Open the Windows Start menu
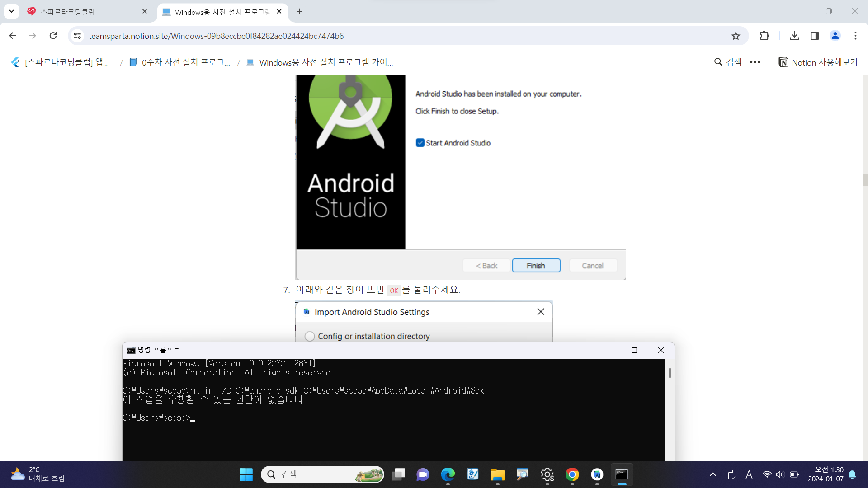Image resolution: width=868 pixels, height=488 pixels. click(x=246, y=474)
